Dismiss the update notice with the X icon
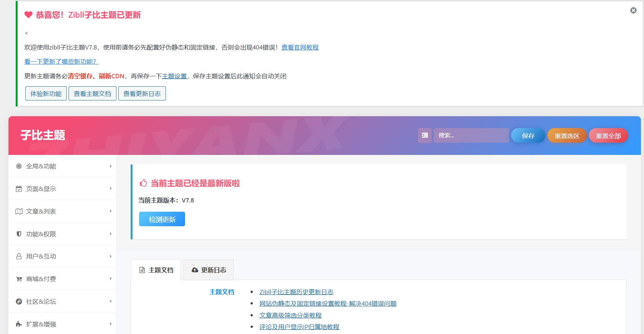644x334 pixels. (x=633, y=10)
